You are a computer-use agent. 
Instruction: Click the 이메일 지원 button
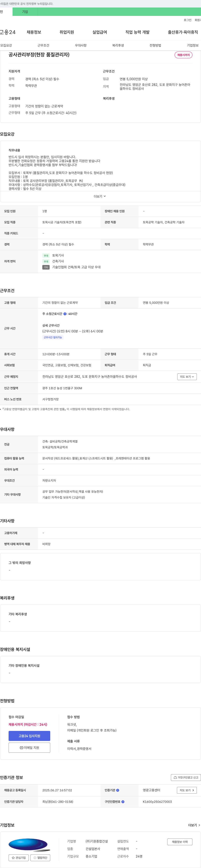tap(29, 748)
